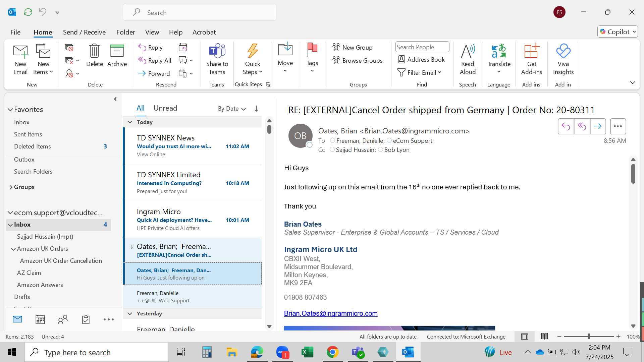
Task: Open the Address Book
Action: tap(421, 59)
